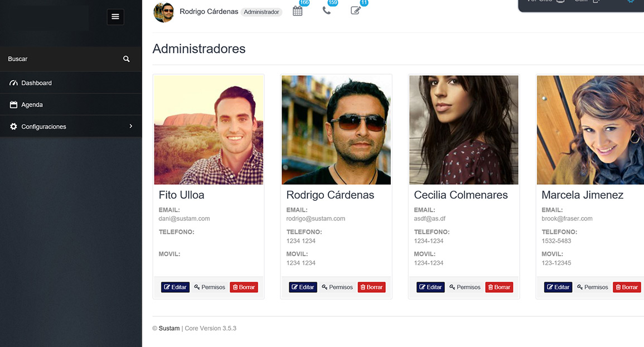Click Rodrigo Cárdenas's profile photo in card

[x=336, y=130]
